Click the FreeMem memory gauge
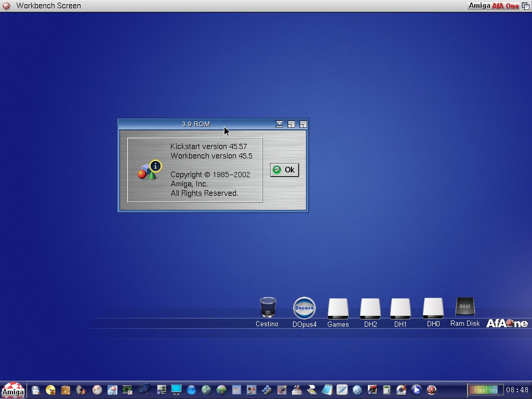 tap(485, 390)
